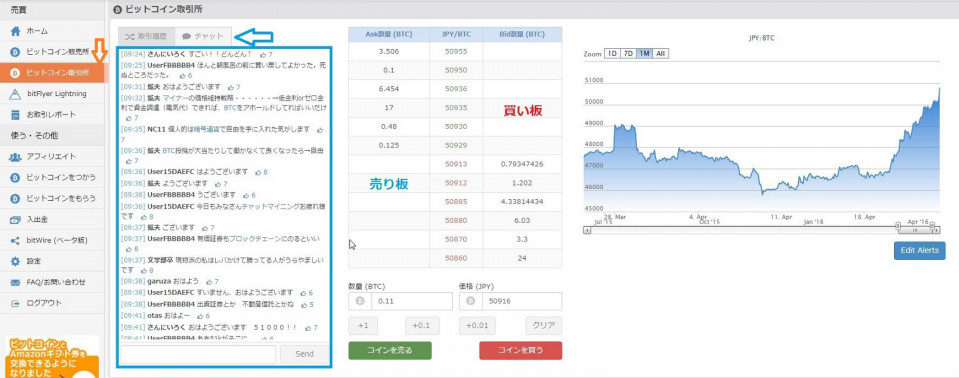Set chart zoom to 7D
The image size is (959, 378).
(628, 54)
